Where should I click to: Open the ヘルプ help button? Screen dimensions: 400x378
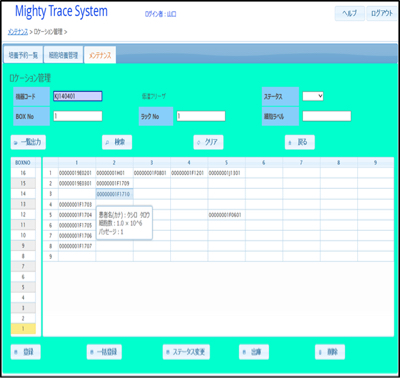tap(350, 13)
